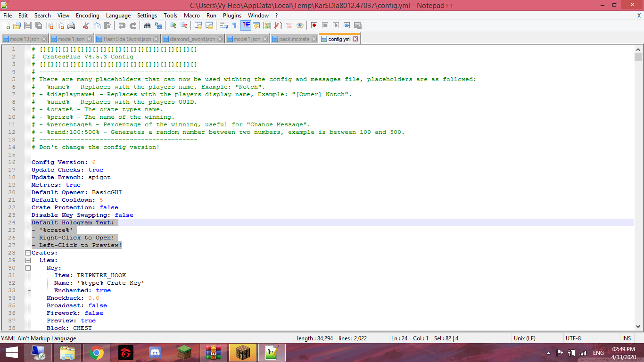Click the Redo toolbar arrow
This screenshot has height=362, width=644.
point(133,25)
